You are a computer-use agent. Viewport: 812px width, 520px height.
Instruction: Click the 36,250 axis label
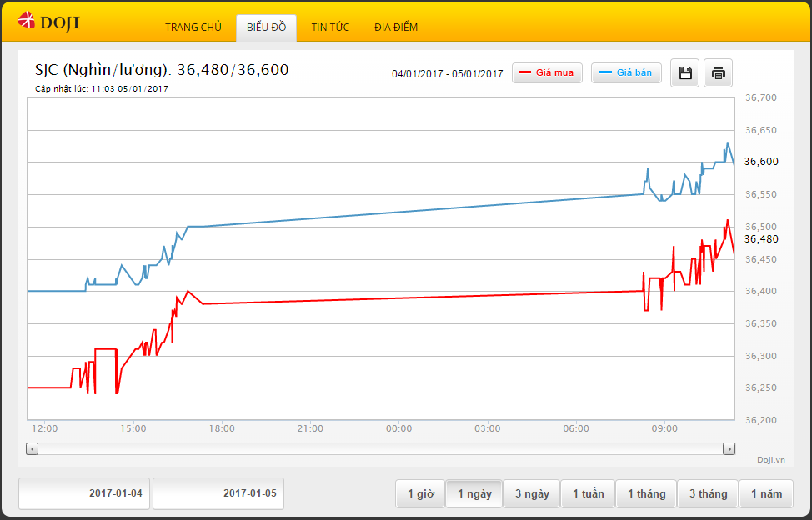[x=761, y=387]
